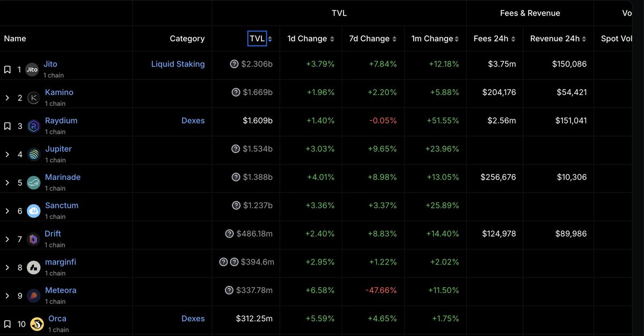Expand the Sanctum row chevron
The height and width of the screenshot is (336, 644).
point(8,211)
